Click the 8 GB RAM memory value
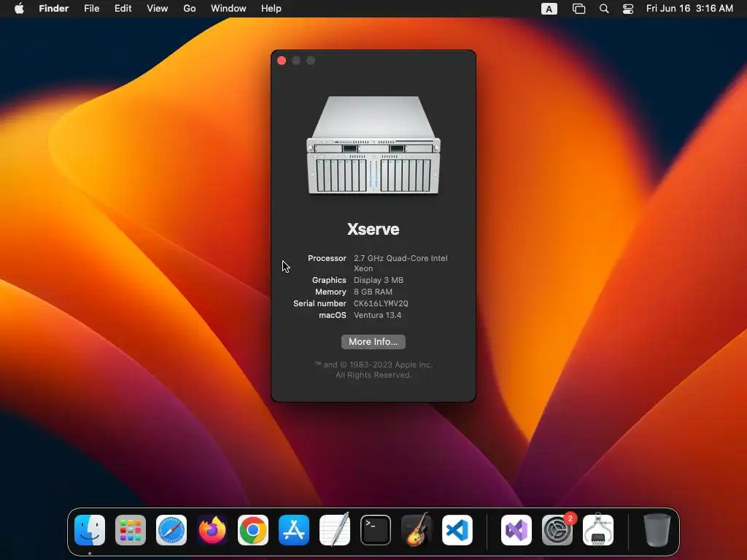The image size is (747, 560). click(x=373, y=292)
